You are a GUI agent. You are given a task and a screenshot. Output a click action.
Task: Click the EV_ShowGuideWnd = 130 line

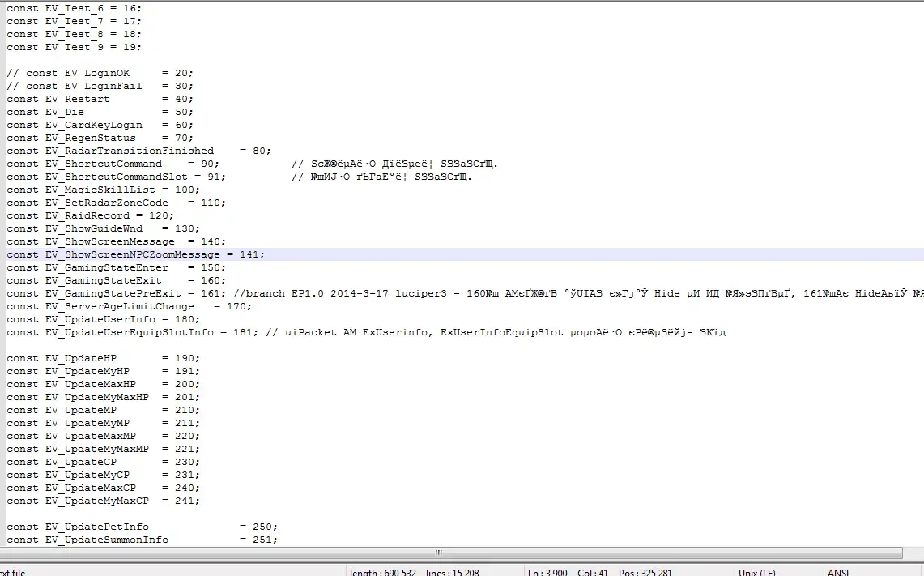click(x=103, y=228)
